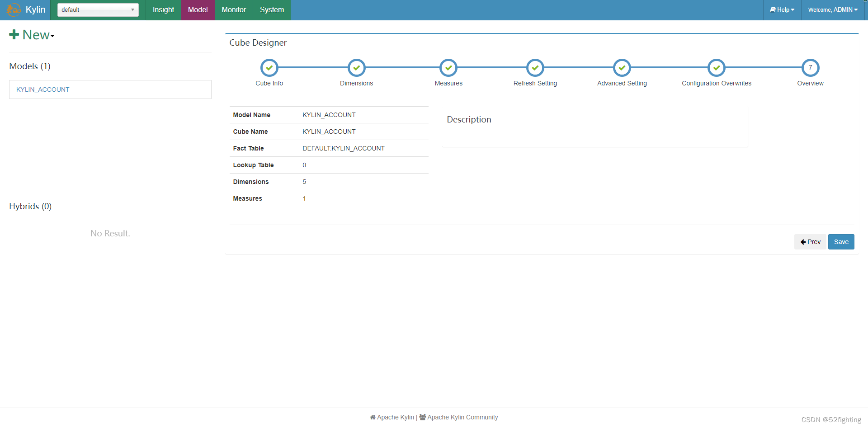Click the step 7 Overview circle
This screenshot has width=868, height=428.
[811, 68]
